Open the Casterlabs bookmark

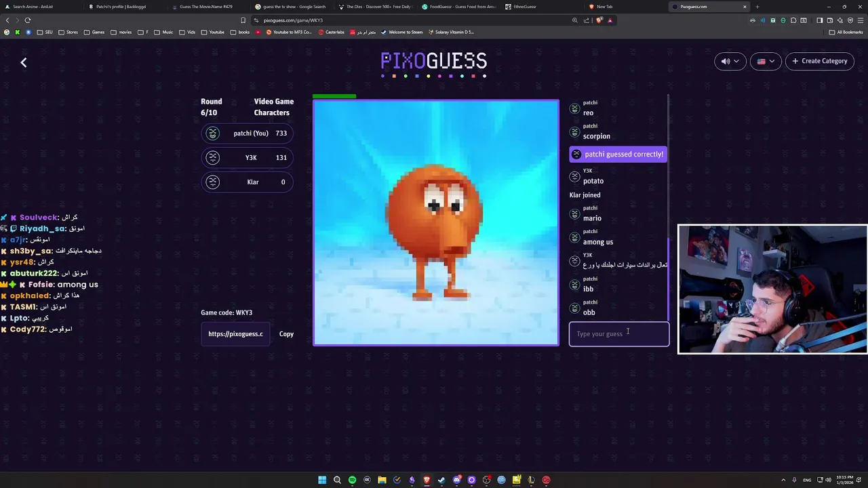tap(331, 32)
